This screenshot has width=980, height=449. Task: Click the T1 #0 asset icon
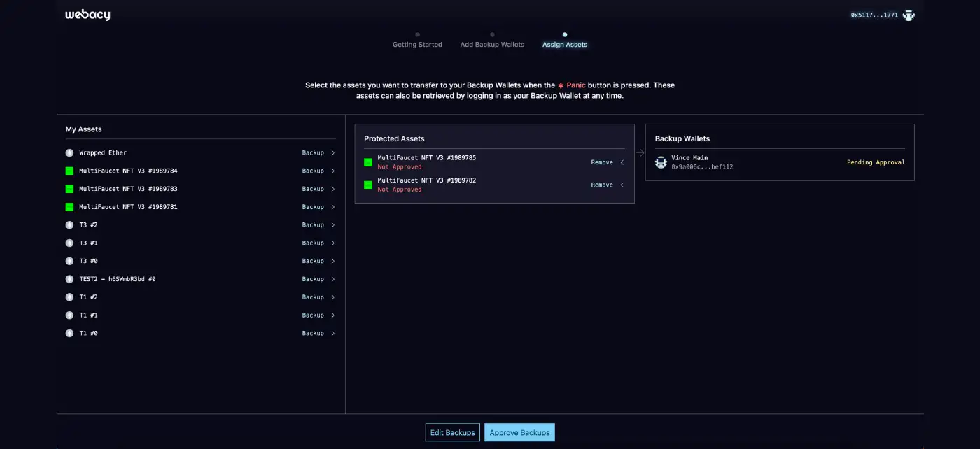[69, 334]
